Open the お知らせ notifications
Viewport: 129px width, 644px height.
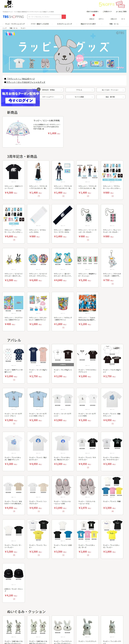coord(92,19)
